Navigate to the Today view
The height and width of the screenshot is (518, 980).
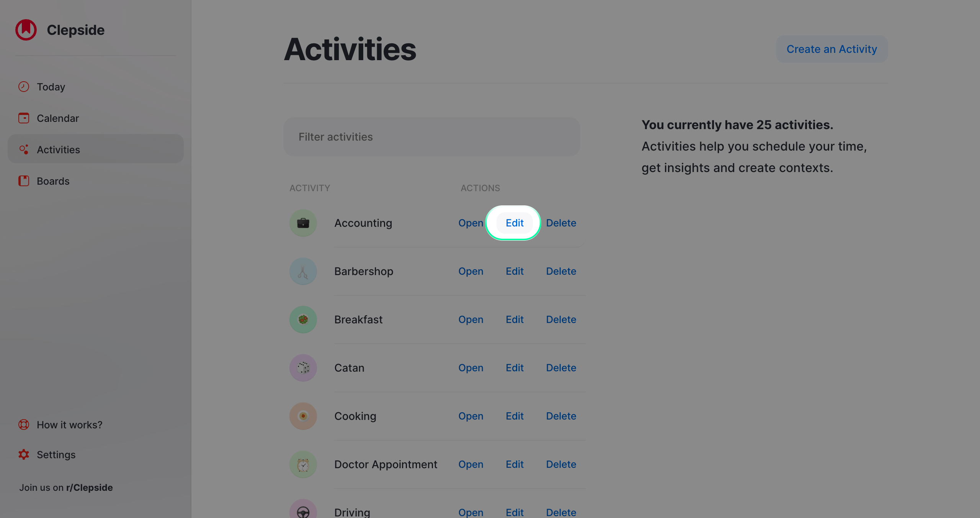[51, 87]
